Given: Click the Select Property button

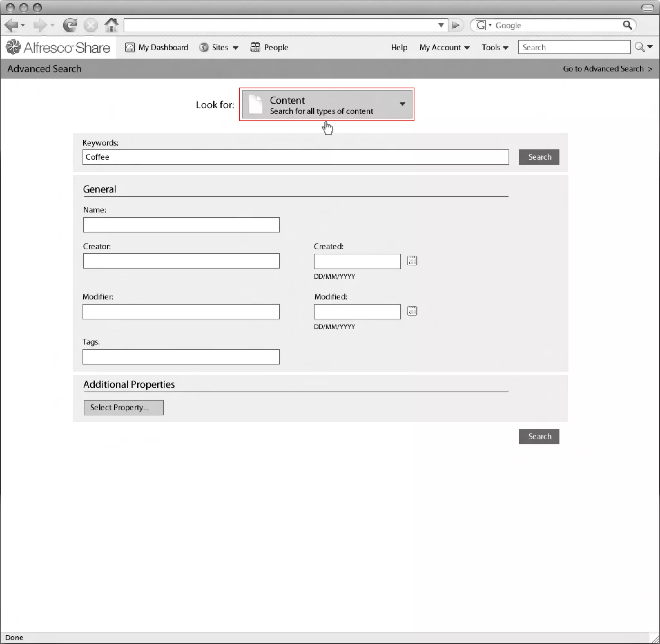Looking at the screenshot, I should [x=123, y=408].
